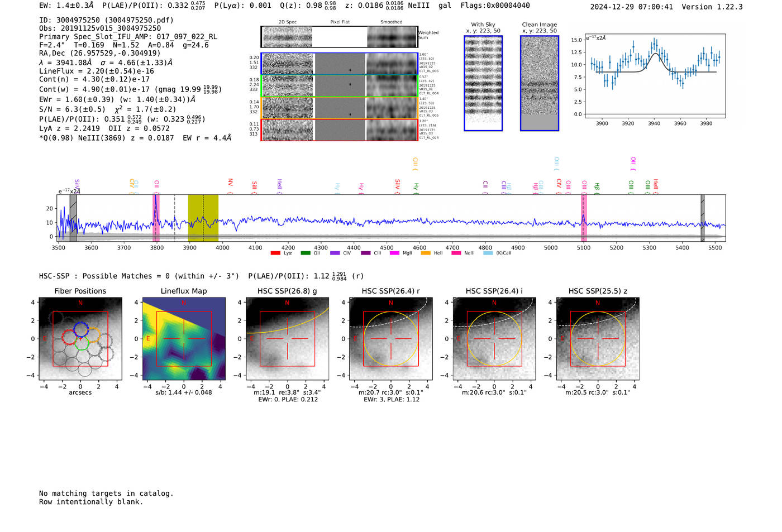Open the Lineflux Map panel
The height and width of the screenshot is (532, 782).
point(184,339)
